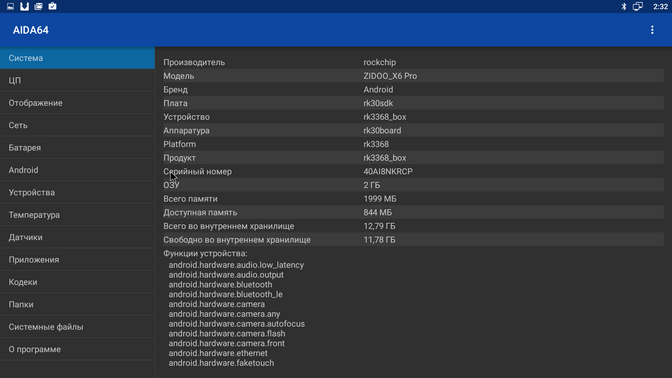Open the Датчики section
Viewport: 672px width, 378px height.
coord(77,237)
